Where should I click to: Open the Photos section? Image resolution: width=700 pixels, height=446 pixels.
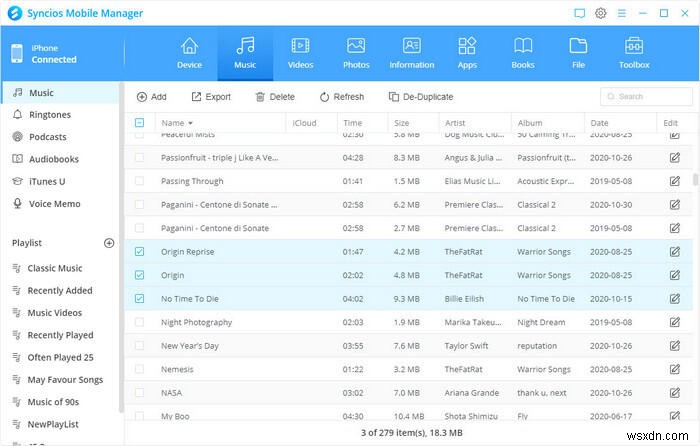356,53
